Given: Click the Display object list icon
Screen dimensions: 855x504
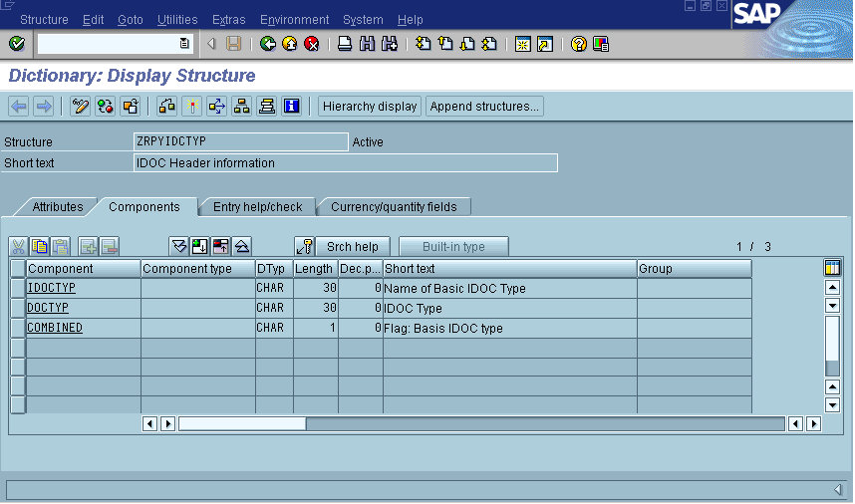Looking at the screenshot, I should click(241, 107).
